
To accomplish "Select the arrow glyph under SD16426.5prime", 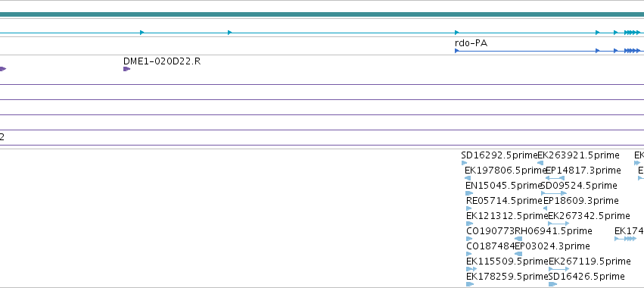I will 553,284.
